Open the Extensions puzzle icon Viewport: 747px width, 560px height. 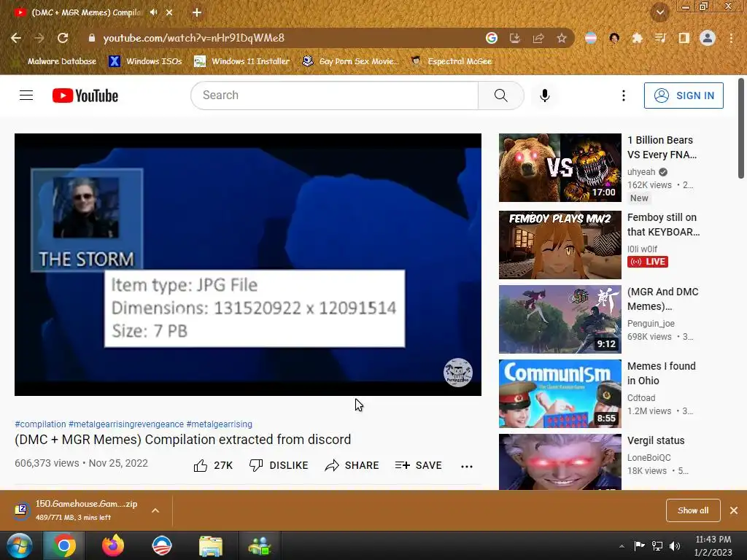637,38
